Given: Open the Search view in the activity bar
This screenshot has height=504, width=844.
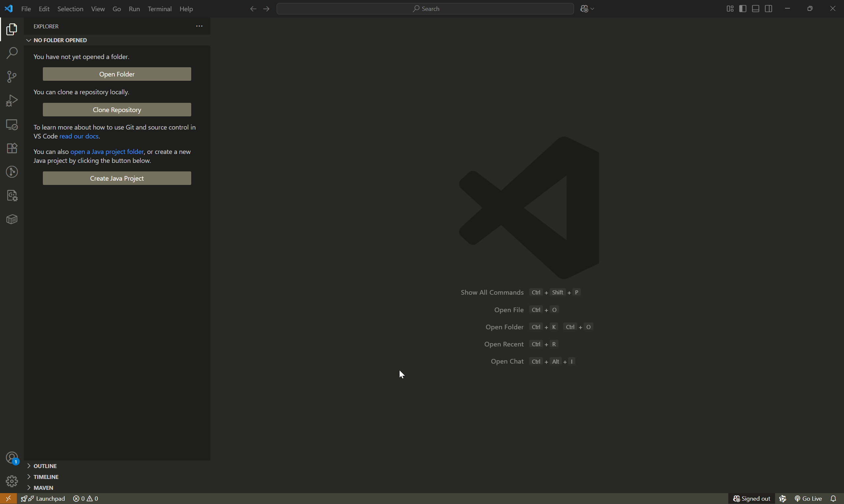Looking at the screenshot, I should click(12, 53).
